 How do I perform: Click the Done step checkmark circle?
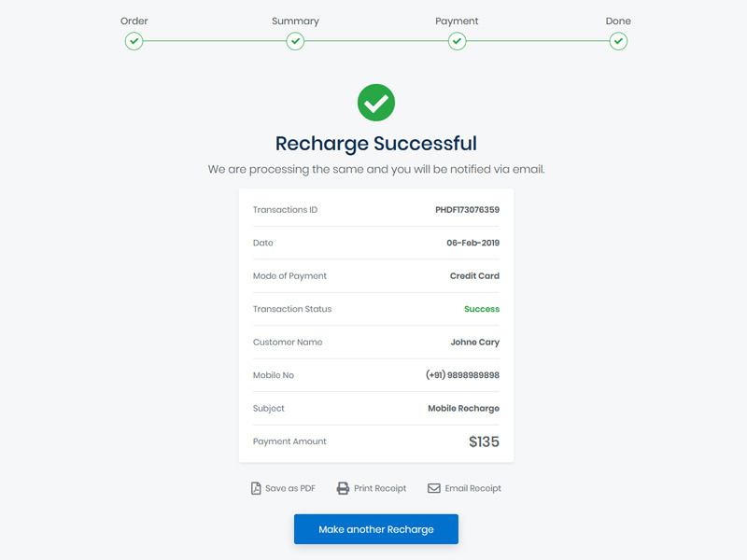point(618,41)
